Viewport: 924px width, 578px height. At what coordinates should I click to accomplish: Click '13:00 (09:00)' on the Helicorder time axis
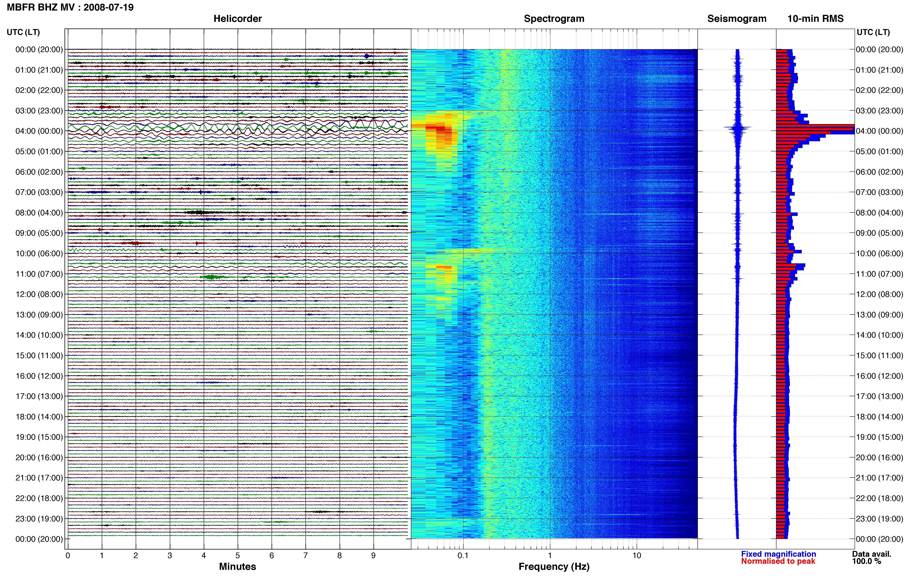click(39, 315)
